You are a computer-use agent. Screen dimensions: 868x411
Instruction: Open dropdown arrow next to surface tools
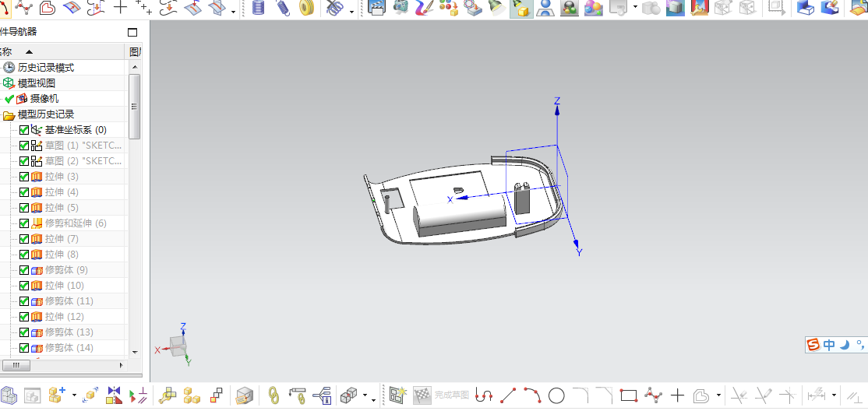coord(234,11)
